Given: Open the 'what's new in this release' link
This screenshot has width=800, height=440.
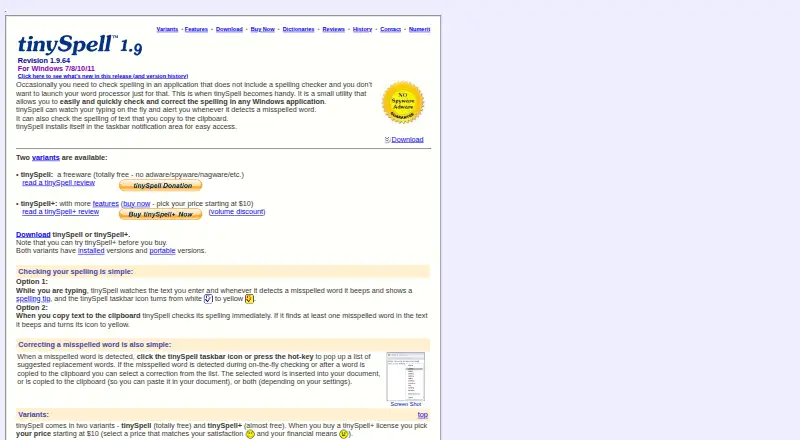Looking at the screenshot, I should click(x=103, y=76).
